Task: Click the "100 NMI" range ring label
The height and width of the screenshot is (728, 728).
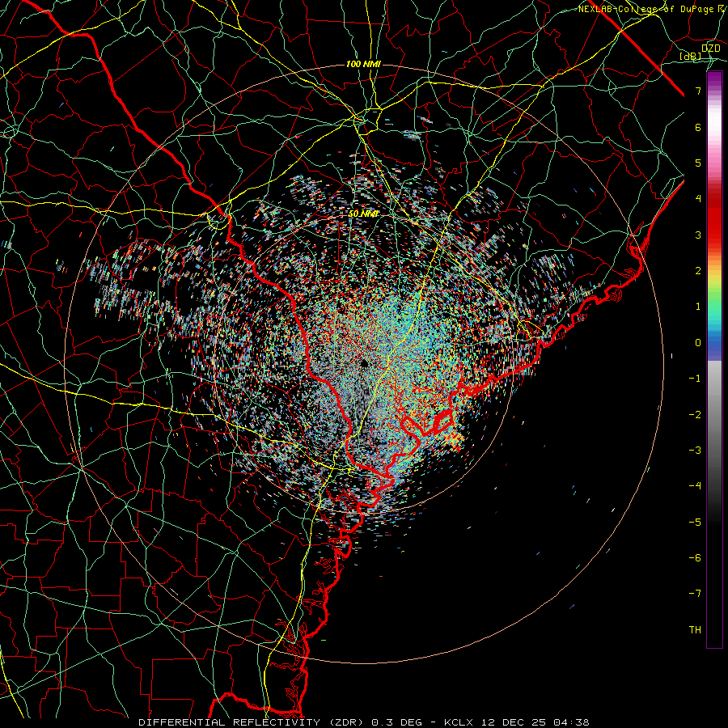Action: click(363, 64)
